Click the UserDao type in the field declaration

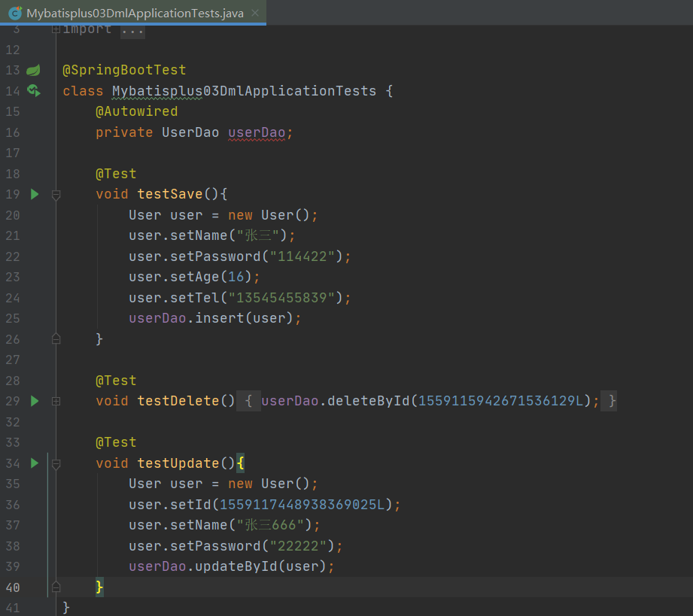point(190,132)
